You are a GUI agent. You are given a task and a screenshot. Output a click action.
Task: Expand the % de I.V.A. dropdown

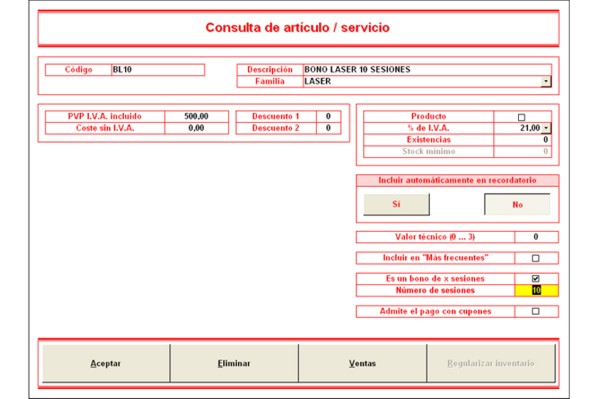(546, 128)
